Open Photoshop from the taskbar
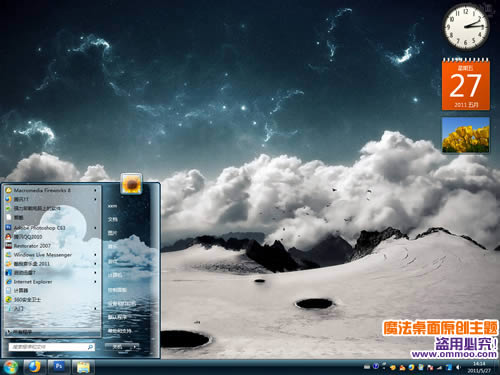 59,367
